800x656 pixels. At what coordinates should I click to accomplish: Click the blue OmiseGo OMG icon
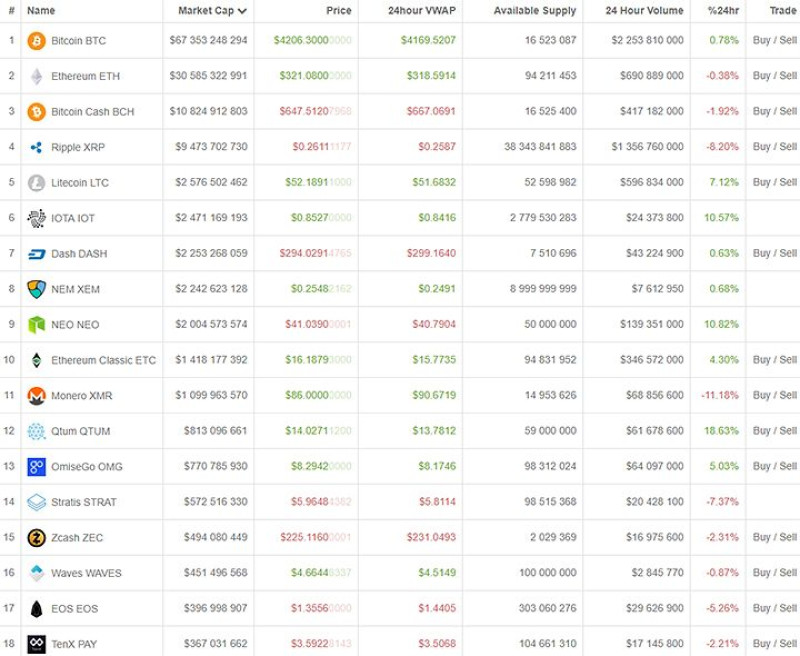(x=36, y=467)
